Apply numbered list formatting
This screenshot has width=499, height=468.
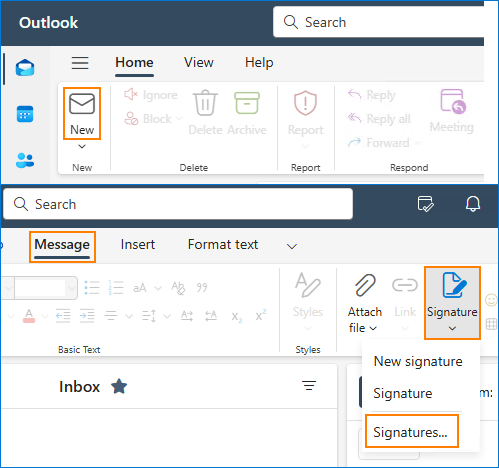pos(116,287)
